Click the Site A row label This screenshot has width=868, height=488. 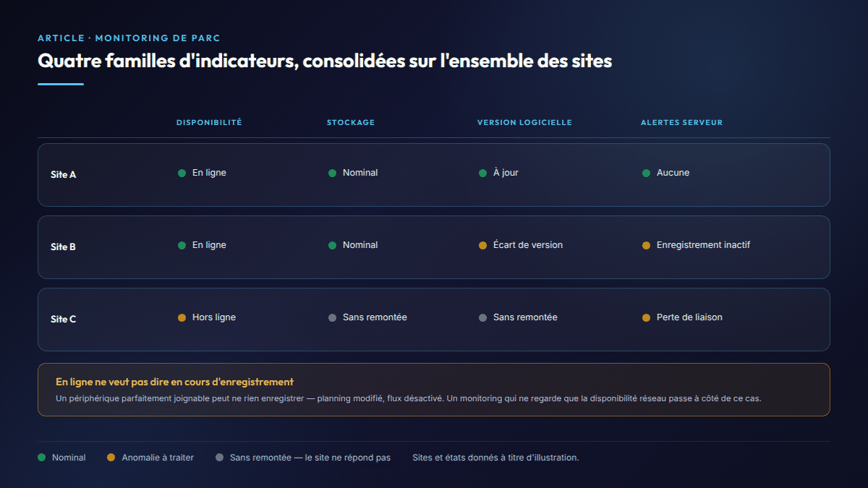(x=64, y=175)
